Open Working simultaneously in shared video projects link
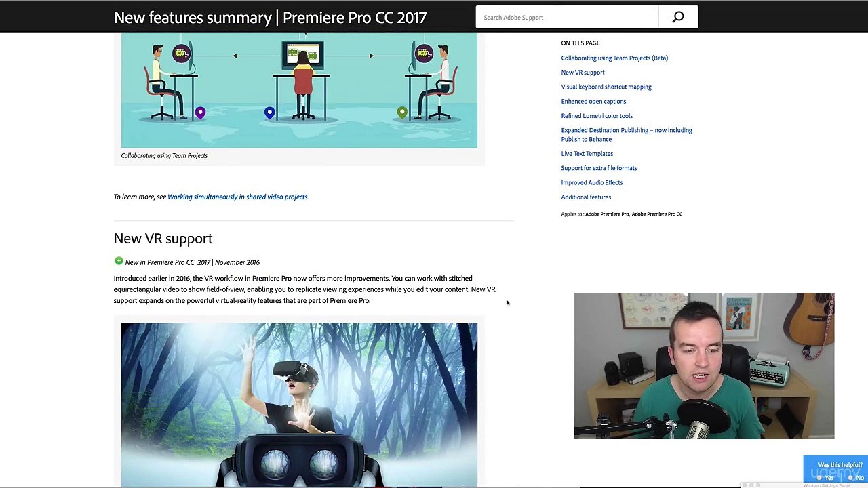This screenshot has width=868, height=488. [237, 197]
